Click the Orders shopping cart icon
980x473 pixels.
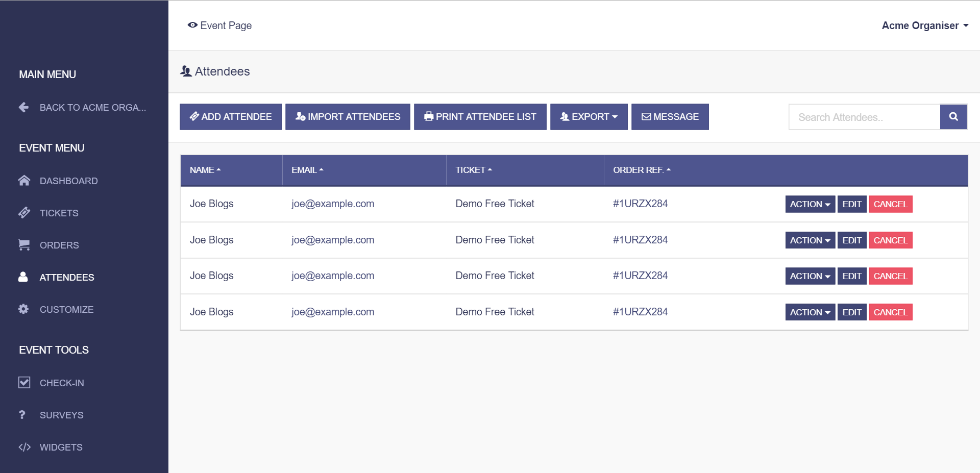click(24, 245)
